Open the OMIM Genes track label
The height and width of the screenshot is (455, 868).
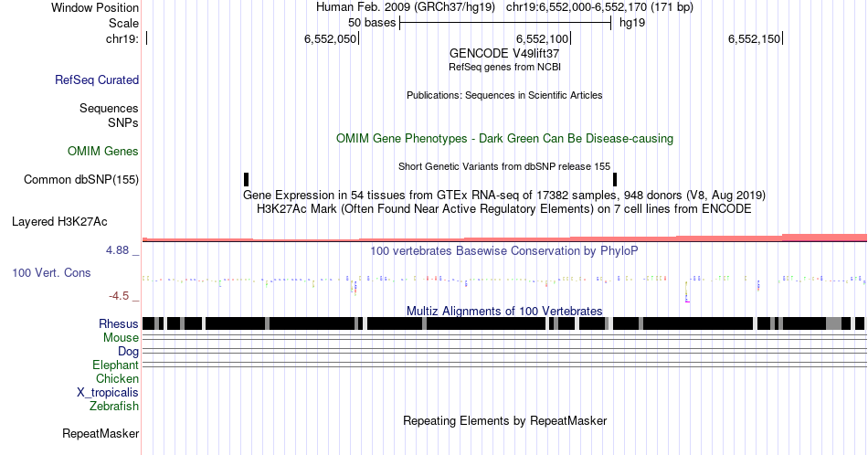click(x=103, y=151)
